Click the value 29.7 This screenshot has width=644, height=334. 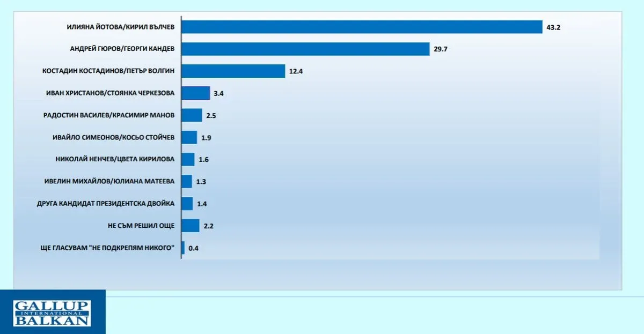coord(440,49)
